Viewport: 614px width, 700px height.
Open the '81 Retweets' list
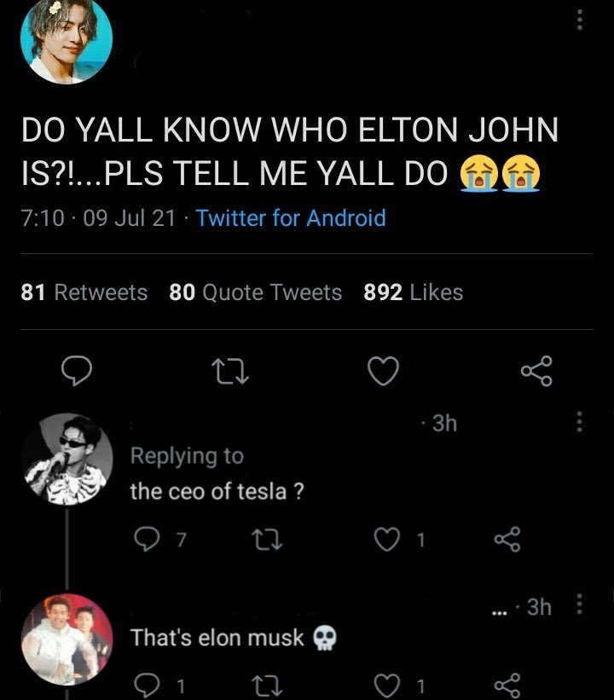(x=84, y=292)
